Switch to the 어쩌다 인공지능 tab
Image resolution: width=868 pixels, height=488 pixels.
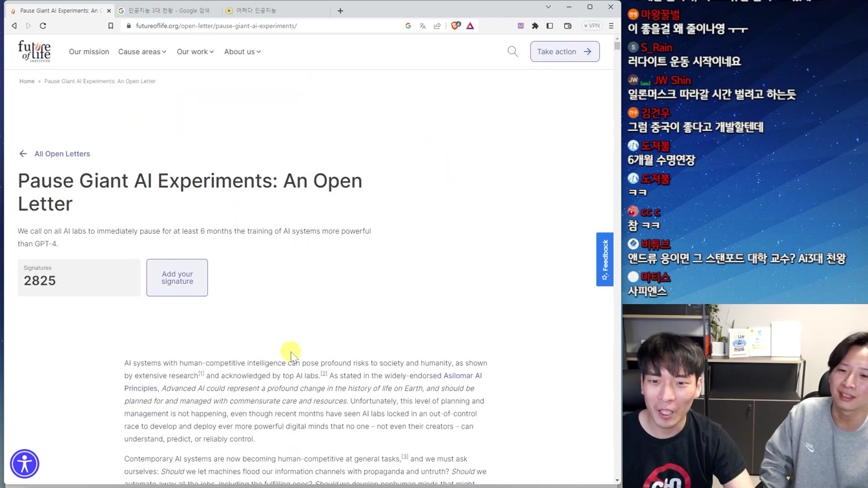tap(255, 10)
